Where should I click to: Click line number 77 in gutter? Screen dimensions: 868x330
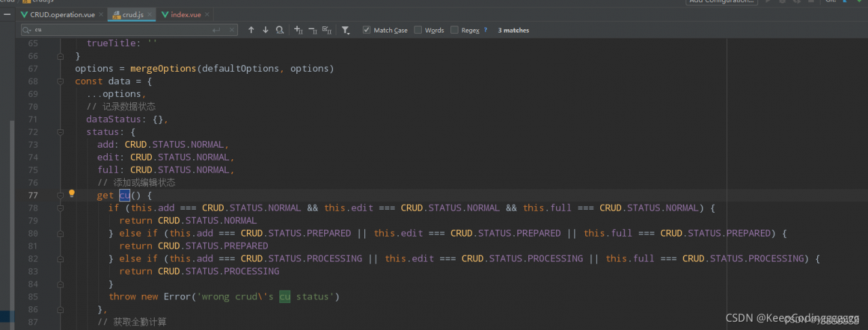(x=33, y=195)
